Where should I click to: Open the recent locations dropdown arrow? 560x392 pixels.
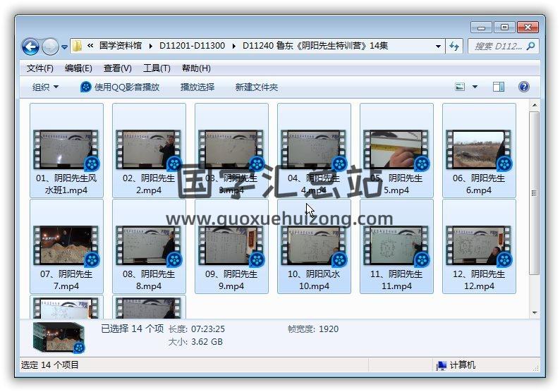[x=64, y=47]
